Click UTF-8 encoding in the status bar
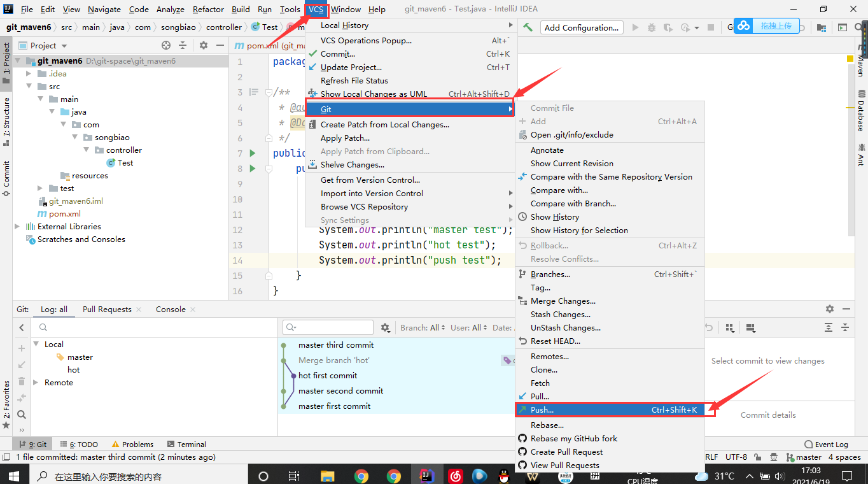This screenshot has height=484, width=868. tap(736, 457)
